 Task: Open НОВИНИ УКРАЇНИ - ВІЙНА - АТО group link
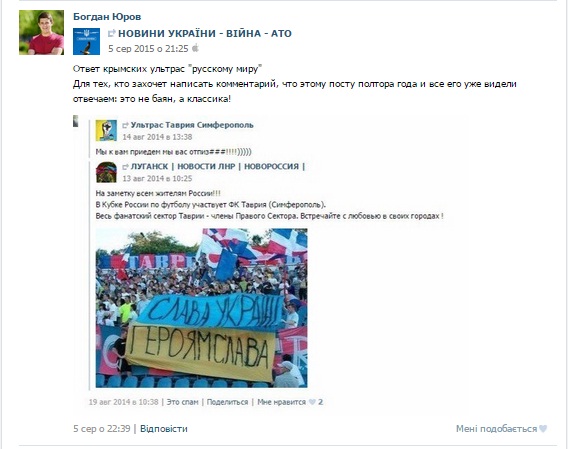[205, 34]
